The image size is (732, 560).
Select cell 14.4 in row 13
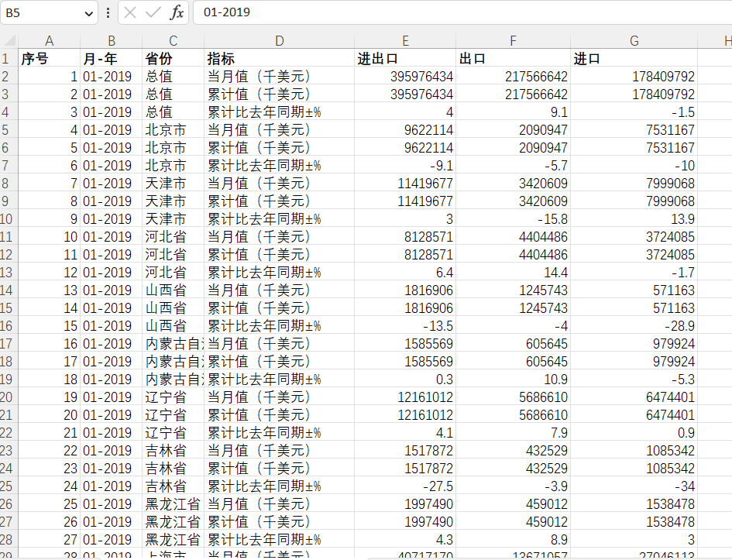pyautogui.click(x=513, y=273)
